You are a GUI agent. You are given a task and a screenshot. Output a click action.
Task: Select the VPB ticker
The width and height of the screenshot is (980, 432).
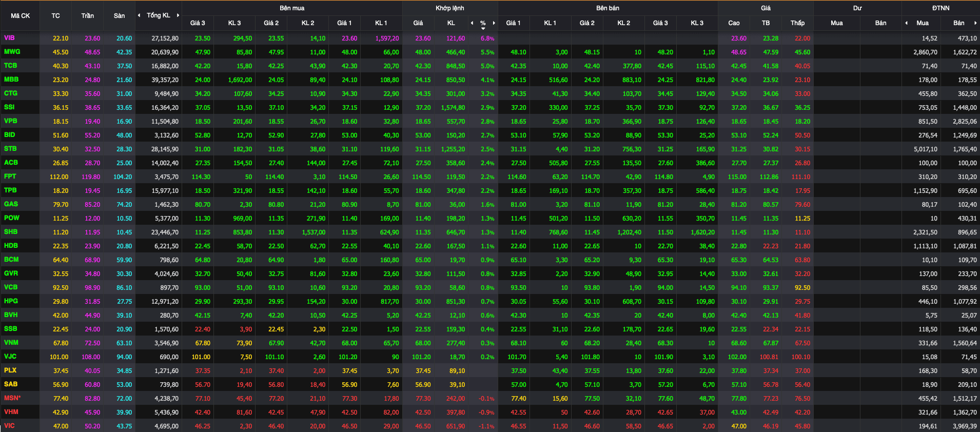[x=11, y=121]
